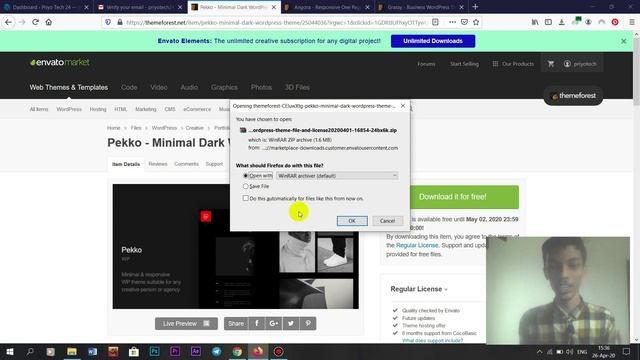Image resolution: width=640 pixels, height=360 pixels.
Task: Switch to Dashboard Priyo Tech tab
Action: pyautogui.click(x=46, y=7)
